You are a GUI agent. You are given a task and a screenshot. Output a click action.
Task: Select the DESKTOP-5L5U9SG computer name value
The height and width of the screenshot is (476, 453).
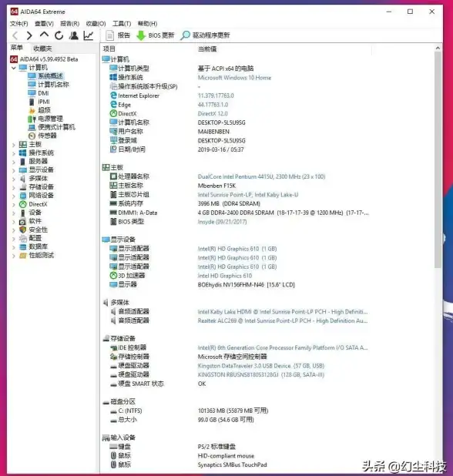pyautogui.click(x=221, y=122)
